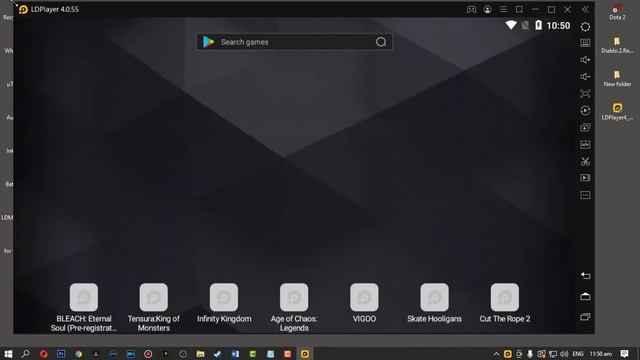Show hidden system tray icons chevron
Screen dimensions: 640x360
tap(496, 354)
